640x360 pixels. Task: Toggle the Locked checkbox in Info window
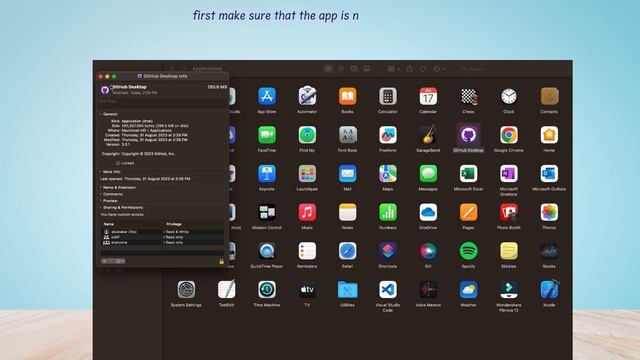[118, 163]
